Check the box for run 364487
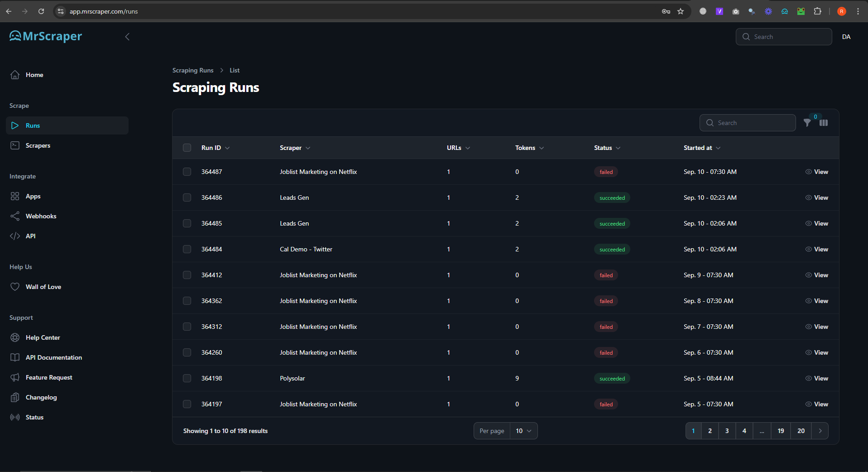The width and height of the screenshot is (868, 472). coord(187,172)
